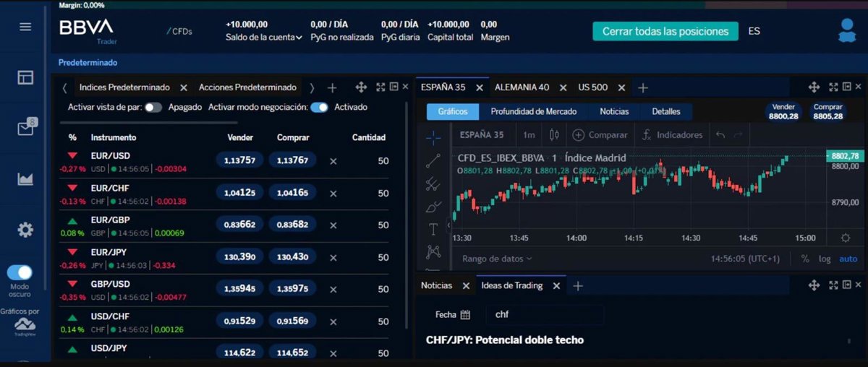The height and width of the screenshot is (367, 868).
Task: Open the settings gear in sidebar
Action: tap(25, 230)
